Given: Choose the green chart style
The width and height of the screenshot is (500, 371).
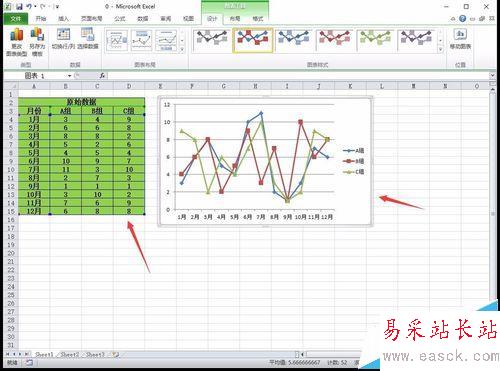Looking at the screenshot, I should coord(376,40).
